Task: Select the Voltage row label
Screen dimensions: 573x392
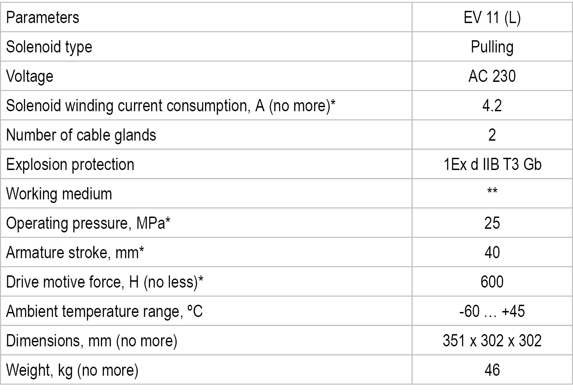Action: point(29,76)
